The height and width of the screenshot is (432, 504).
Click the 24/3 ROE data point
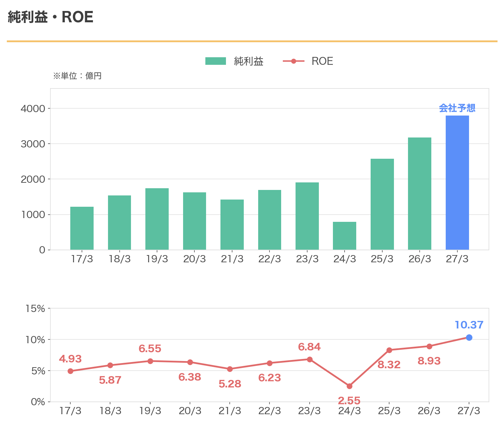[x=349, y=386]
